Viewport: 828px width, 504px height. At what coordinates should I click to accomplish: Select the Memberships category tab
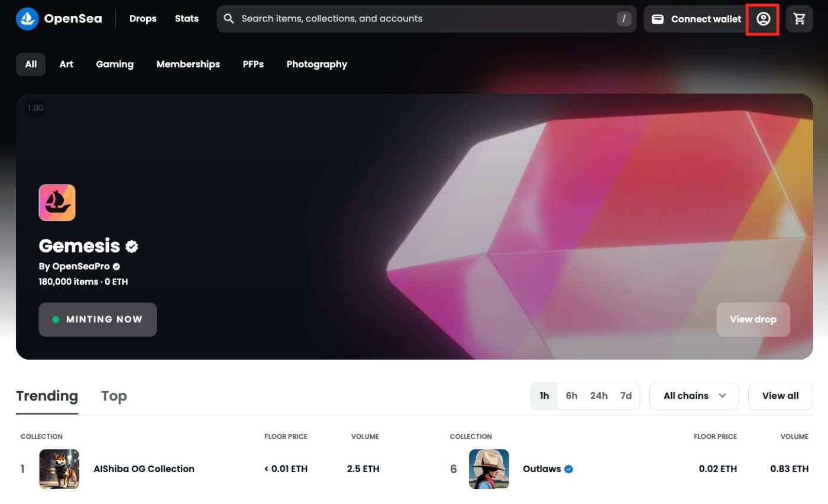(188, 64)
